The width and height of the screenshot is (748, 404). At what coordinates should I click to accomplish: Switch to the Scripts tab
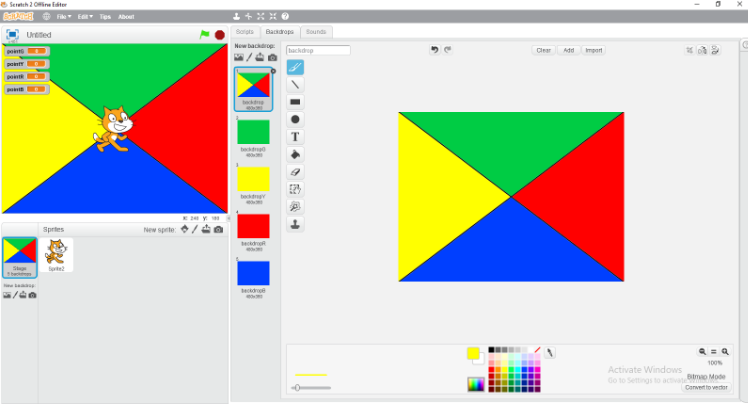click(x=245, y=31)
